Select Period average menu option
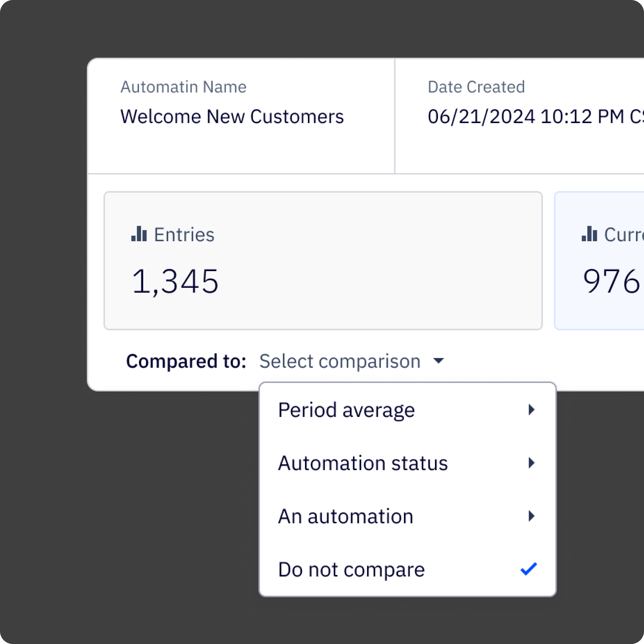This screenshot has width=644, height=644. pos(346,410)
